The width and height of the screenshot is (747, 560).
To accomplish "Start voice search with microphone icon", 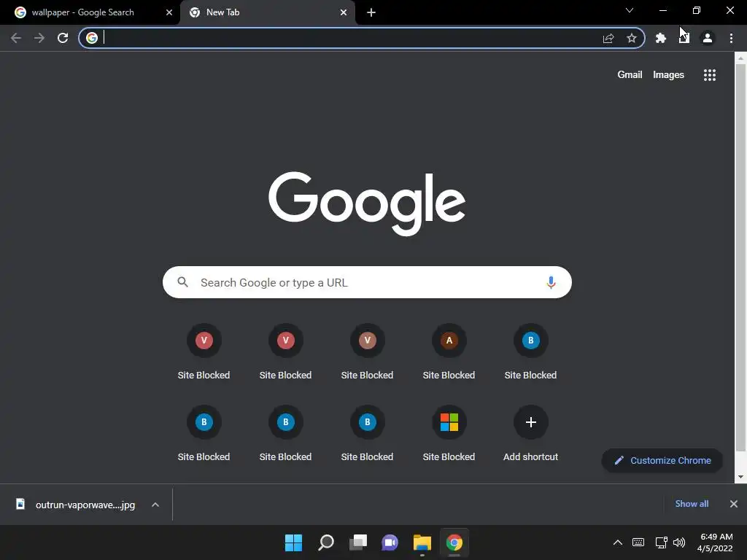I will [551, 282].
